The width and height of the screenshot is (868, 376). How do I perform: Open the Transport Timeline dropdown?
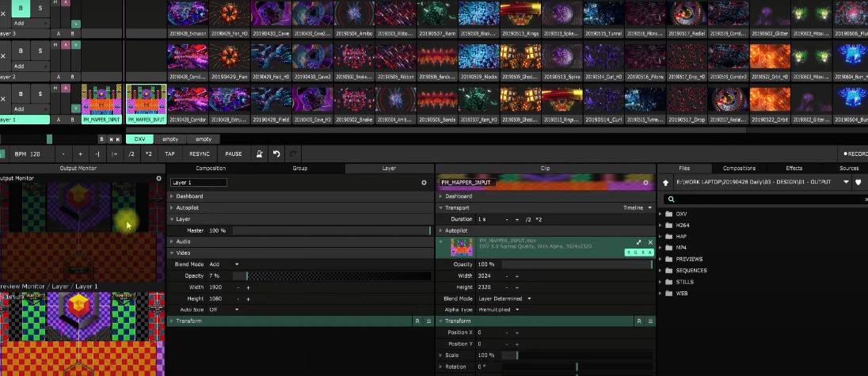pos(638,208)
